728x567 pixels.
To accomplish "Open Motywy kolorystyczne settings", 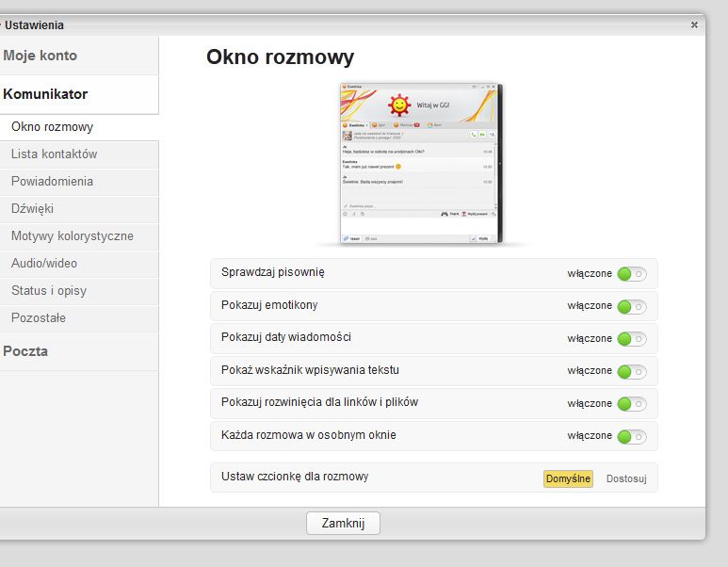I will tap(79, 236).
